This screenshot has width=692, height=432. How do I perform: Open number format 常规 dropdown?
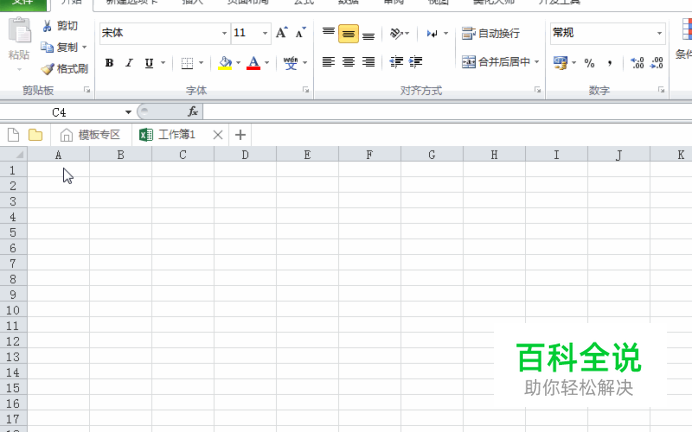(659, 33)
